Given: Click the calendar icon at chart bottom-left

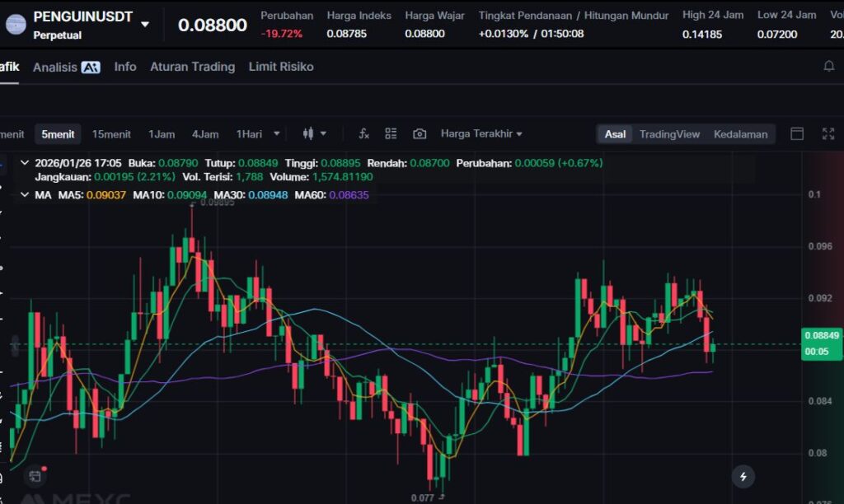Looking at the screenshot, I should point(34,475).
